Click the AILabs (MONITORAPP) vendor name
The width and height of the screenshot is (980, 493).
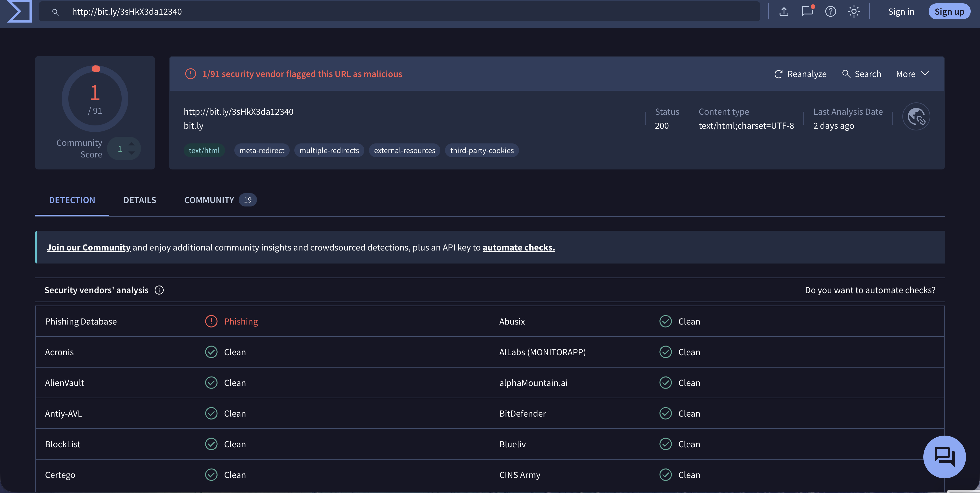pyautogui.click(x=542, y=352)
